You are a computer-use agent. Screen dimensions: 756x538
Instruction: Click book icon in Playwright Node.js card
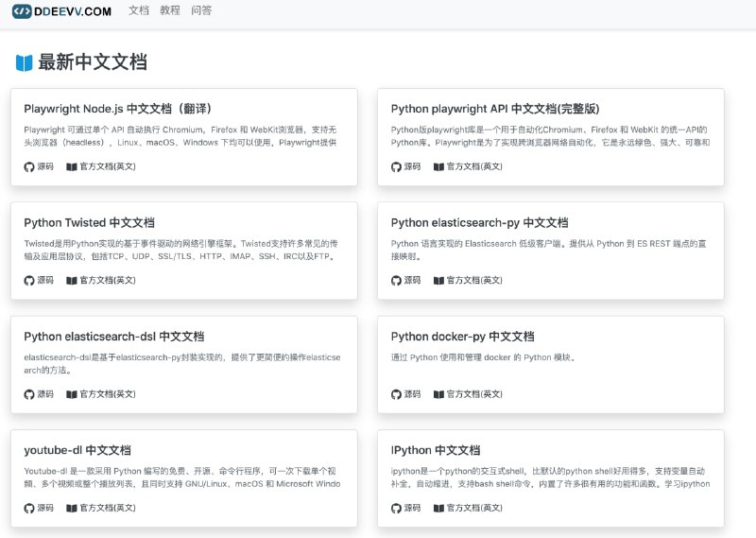[x=72, y=167]
